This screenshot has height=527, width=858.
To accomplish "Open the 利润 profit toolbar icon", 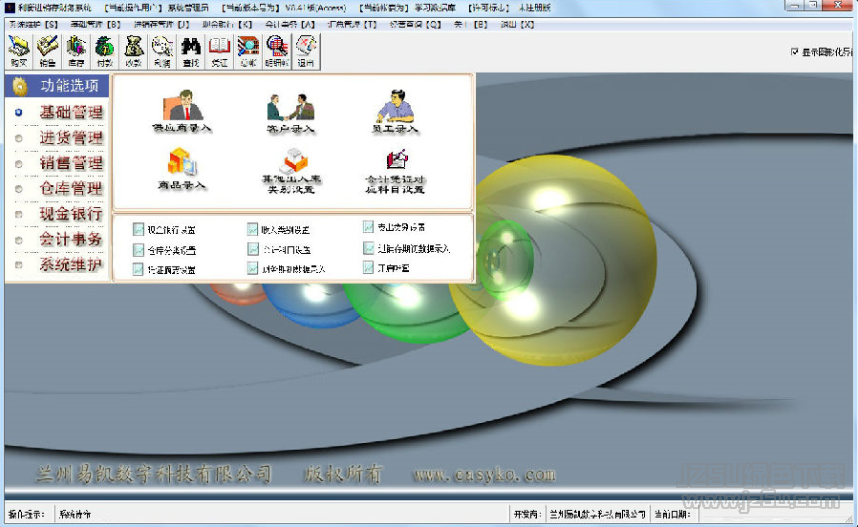I will tap(162, 51).
